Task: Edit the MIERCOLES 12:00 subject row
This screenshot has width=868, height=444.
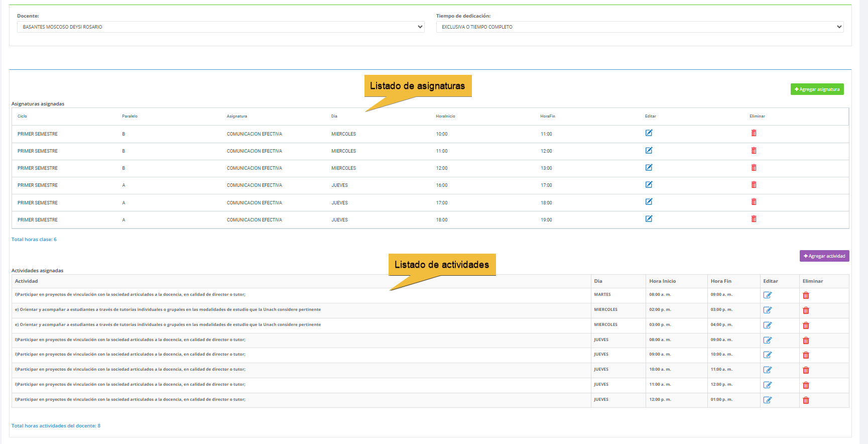Action: click(649, 168)
